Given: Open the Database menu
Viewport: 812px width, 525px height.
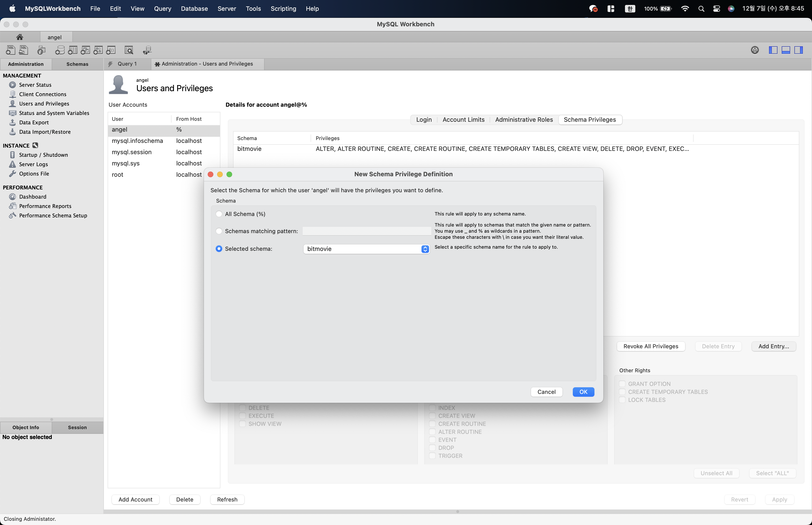Looking at the screenshot, I should pos(194,8).
